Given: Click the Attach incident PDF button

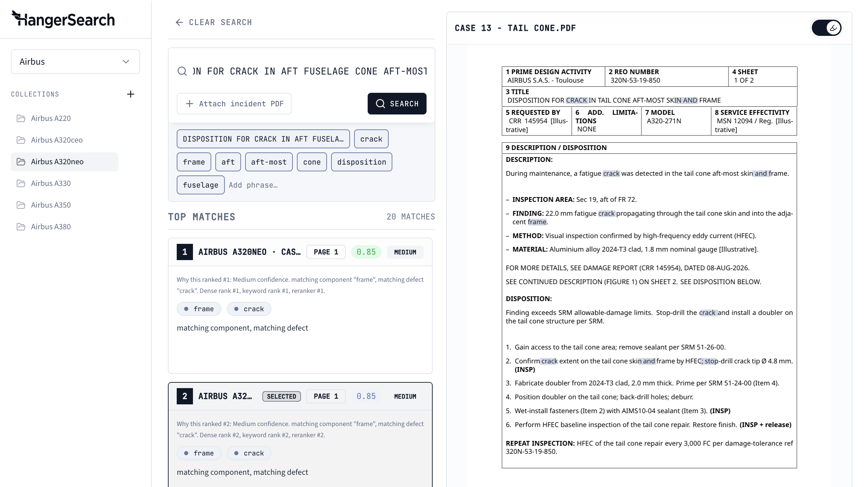Looking at the screenshot, I should click(234, 104).
